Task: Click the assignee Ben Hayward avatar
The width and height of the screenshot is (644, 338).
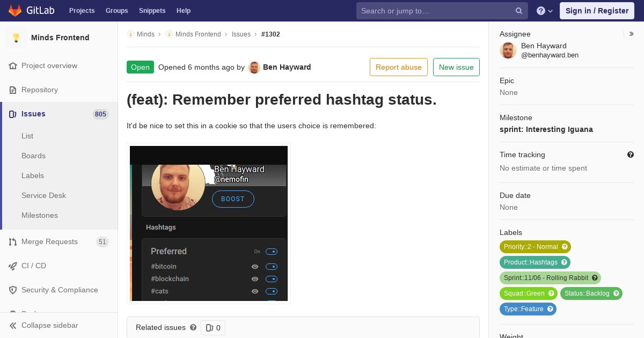Action: click(x=508, y=50)
